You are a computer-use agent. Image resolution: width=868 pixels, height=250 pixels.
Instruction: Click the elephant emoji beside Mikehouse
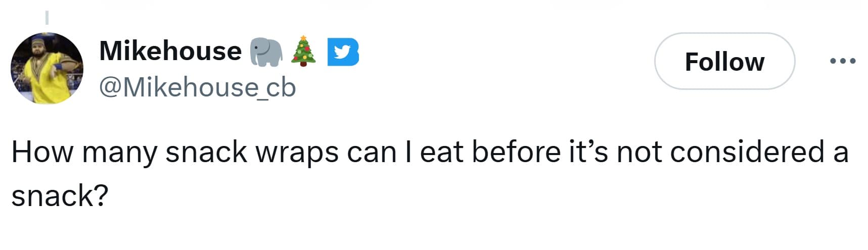[266, 52]
